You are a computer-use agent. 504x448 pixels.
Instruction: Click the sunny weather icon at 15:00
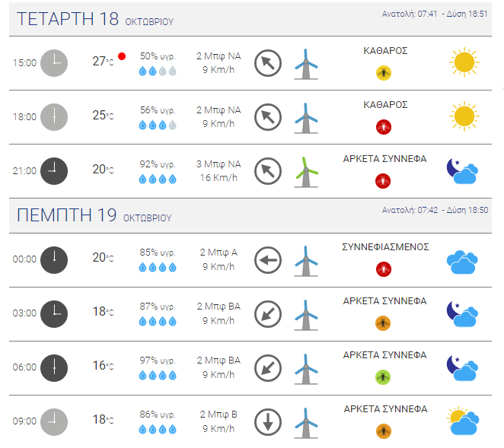tap(462, 62)
